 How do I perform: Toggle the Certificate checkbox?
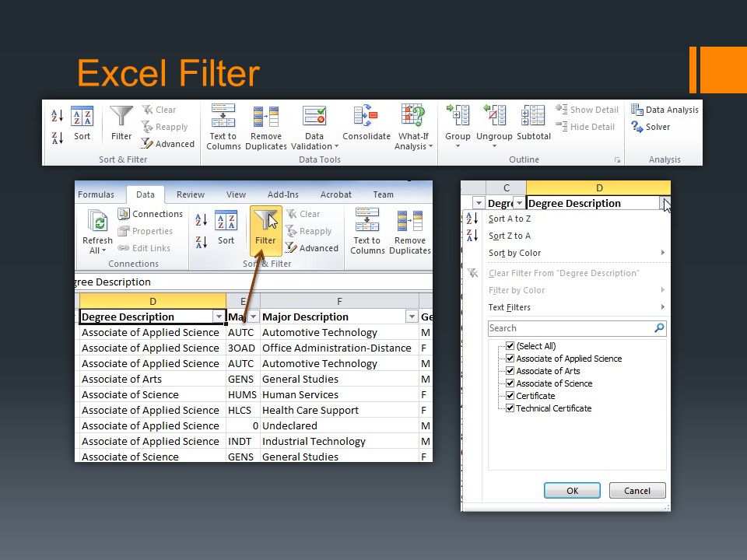[x=510, y=395]
